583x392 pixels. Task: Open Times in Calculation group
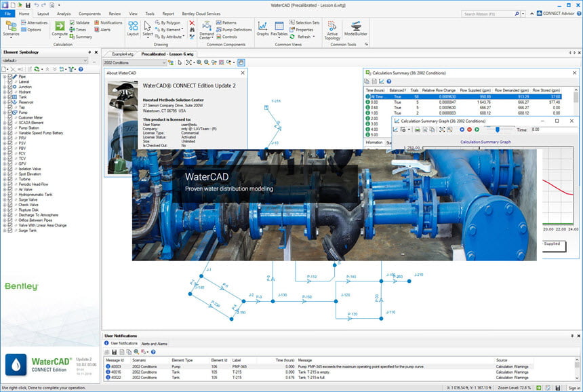[x=78, y=30]
